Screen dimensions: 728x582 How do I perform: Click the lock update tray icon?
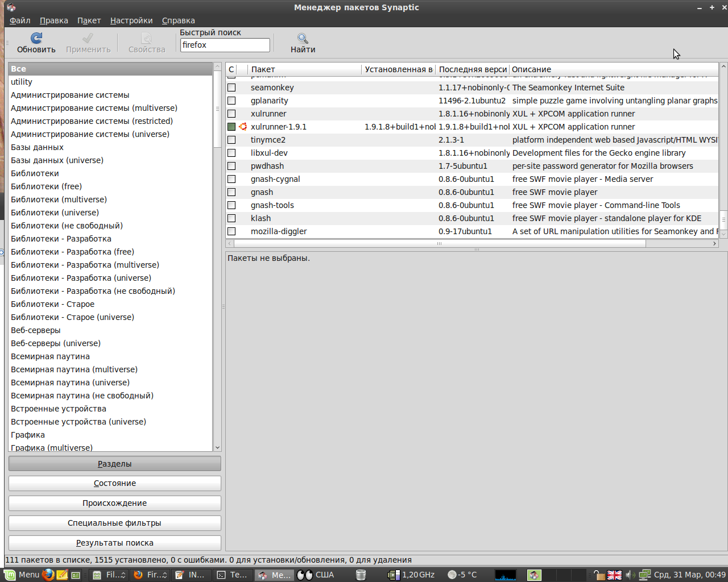[599, 575]
